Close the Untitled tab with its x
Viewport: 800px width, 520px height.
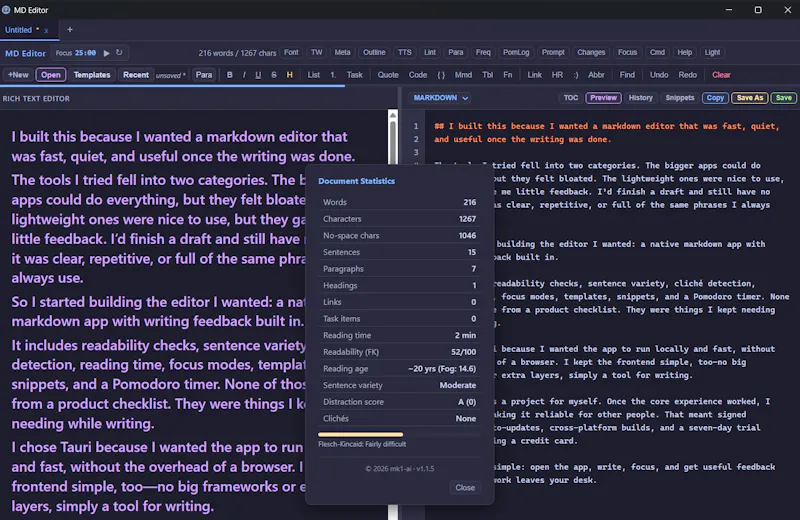pos(46,31)
